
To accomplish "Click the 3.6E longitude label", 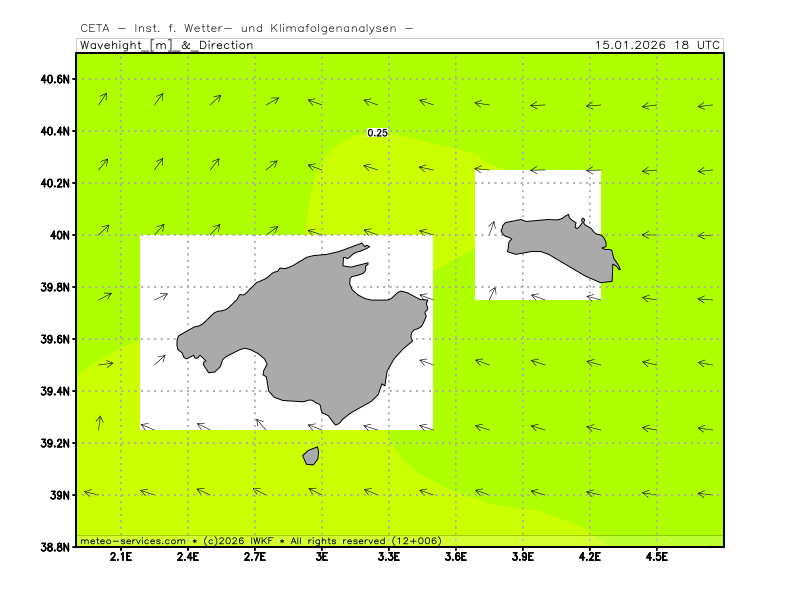I will [x=456, y=557].
